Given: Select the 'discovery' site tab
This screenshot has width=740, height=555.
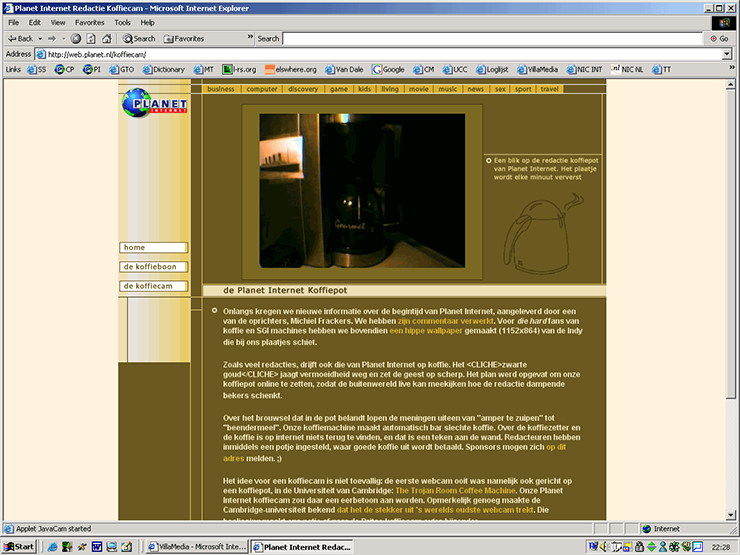Looking at the screenshot, I should point(303,89).
